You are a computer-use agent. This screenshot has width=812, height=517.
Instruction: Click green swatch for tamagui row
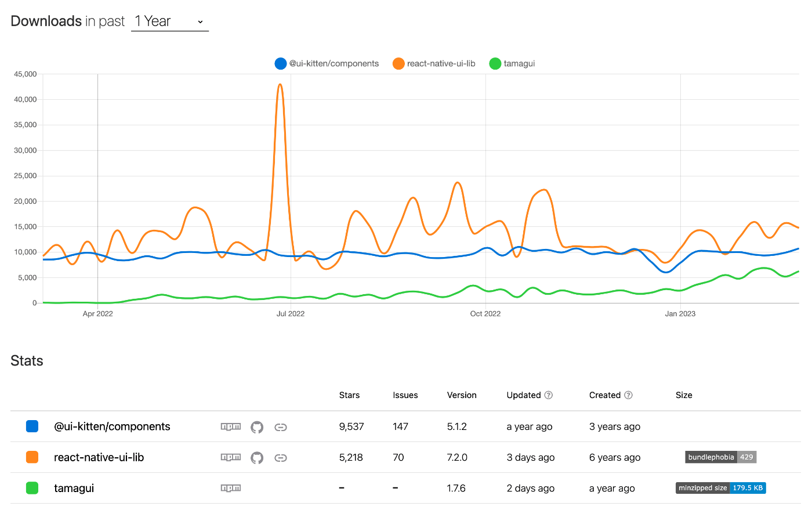[32, 488]
